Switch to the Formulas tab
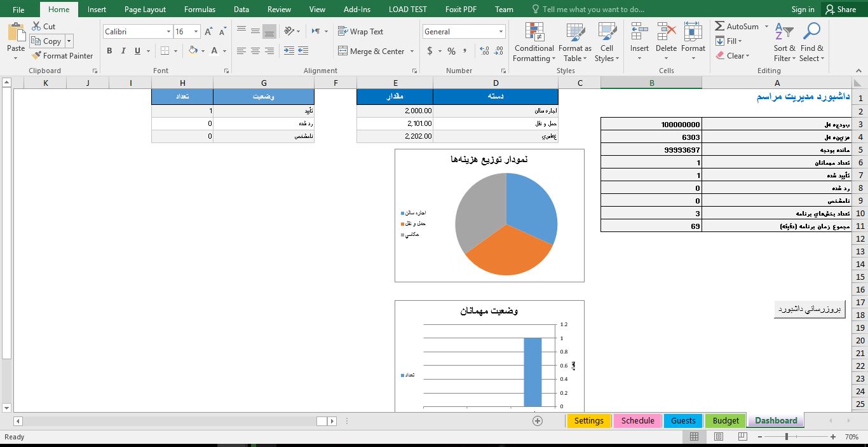 (x=200, y=10)
